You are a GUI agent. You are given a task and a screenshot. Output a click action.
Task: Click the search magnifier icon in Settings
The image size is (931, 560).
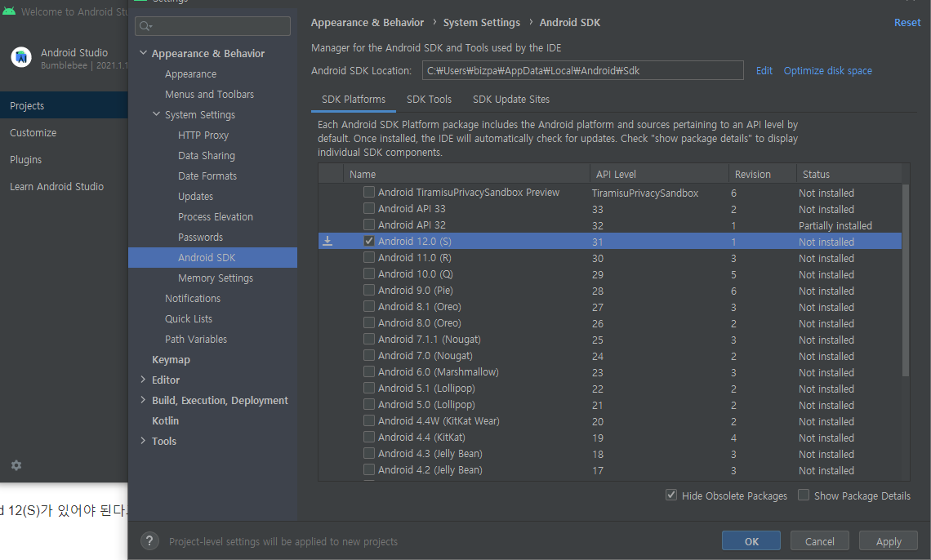(145, 26)
